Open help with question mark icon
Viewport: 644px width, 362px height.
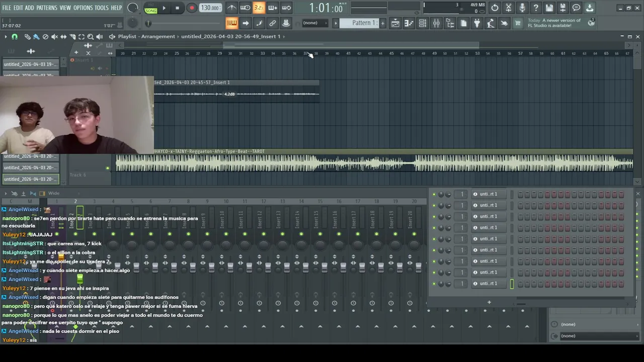536,8
